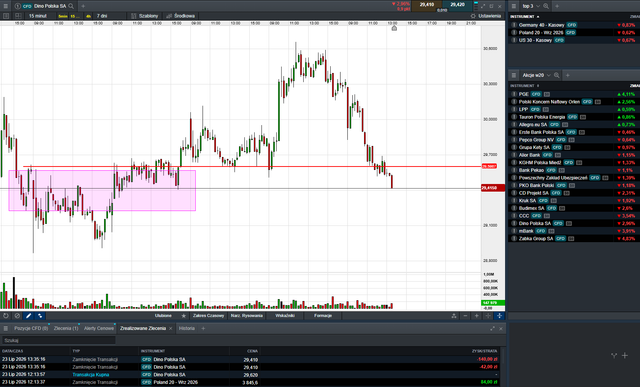Click the split chart layout icon
The height and width of the screenshot is (387, 640).
tap(18, 16)
